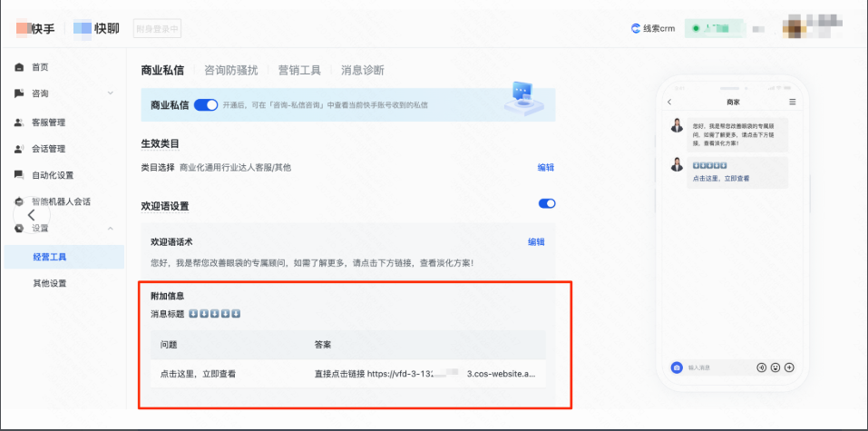Toggle the 欢迎语设置 switch
The image size is (868, 431).
click(547, 203)
